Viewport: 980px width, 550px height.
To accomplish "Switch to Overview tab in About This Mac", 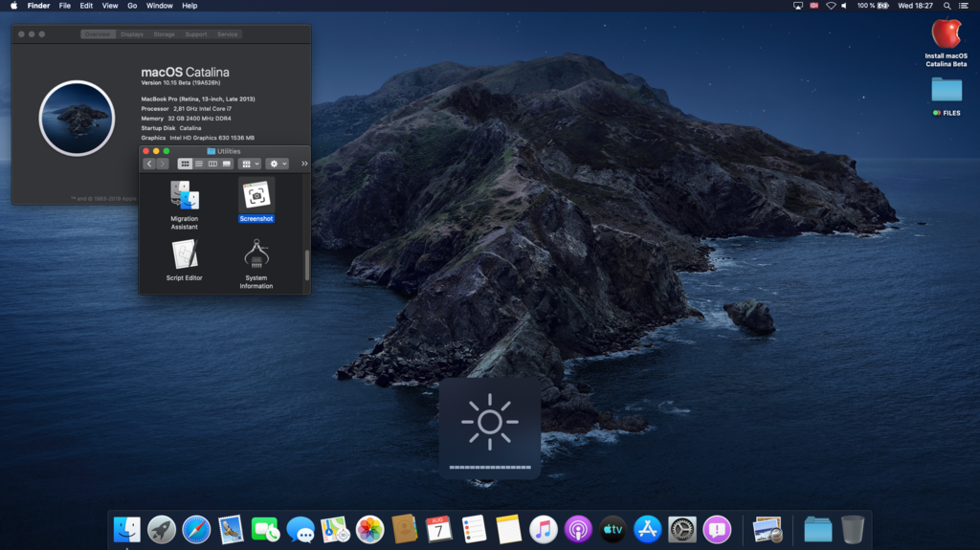I will click(98, 34).
